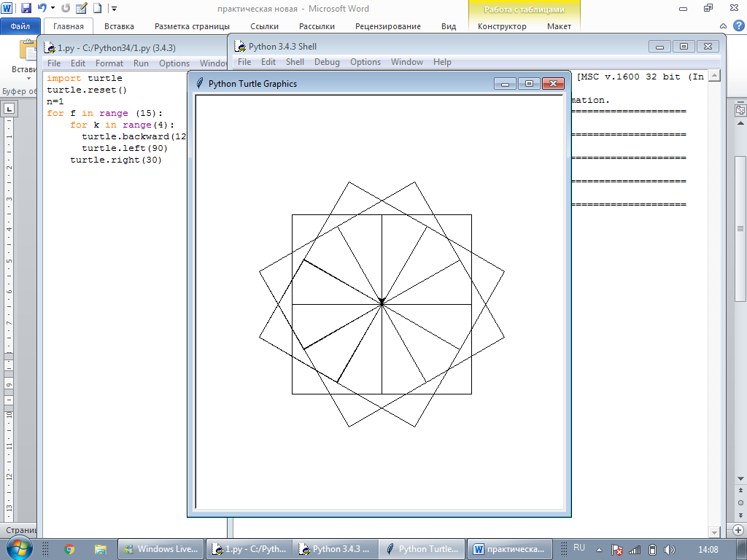Open the Options menu in Python Shell
The width and height of the screenshot is (747, 560).
[365, 62]
